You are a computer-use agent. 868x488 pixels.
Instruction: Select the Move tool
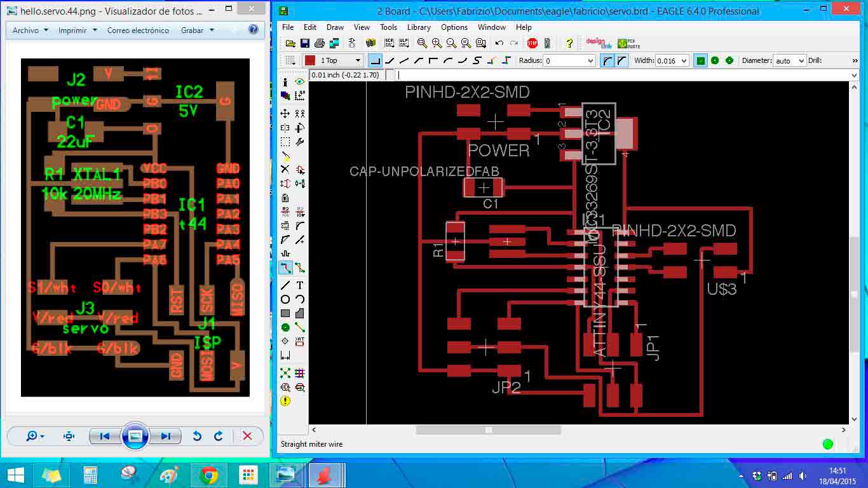pyautogui.click(x=285, y=113)
